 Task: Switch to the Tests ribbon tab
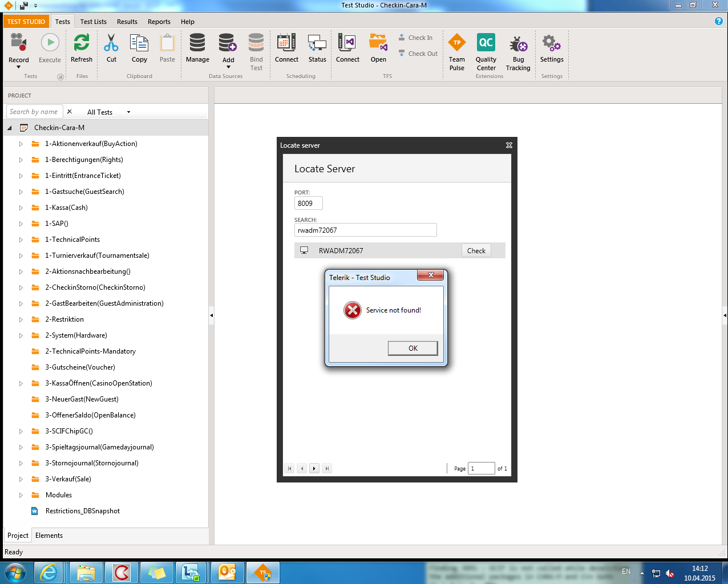63,22
